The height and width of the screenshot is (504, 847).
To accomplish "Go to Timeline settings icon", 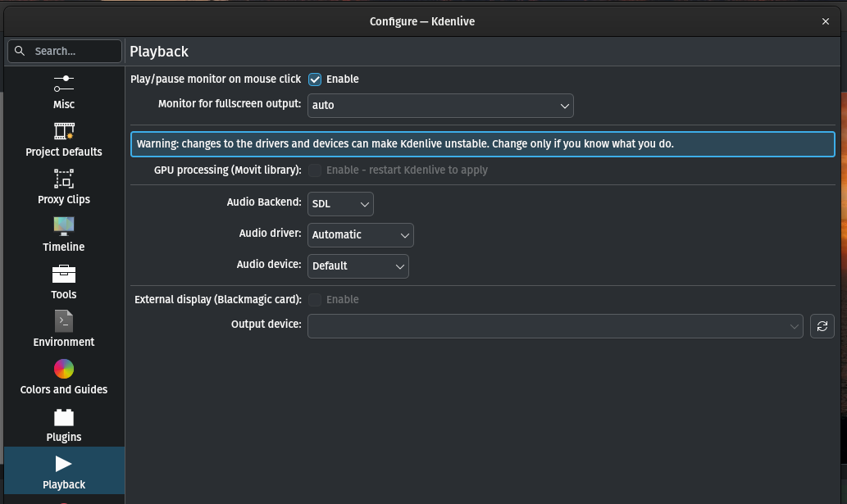I will pyautogui.click(x=64, y=226).
